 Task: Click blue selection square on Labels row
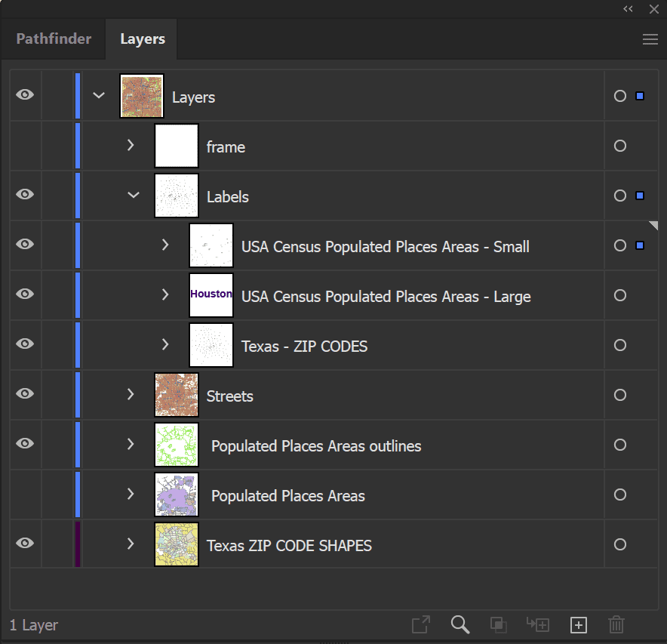[x=639, y=196]
